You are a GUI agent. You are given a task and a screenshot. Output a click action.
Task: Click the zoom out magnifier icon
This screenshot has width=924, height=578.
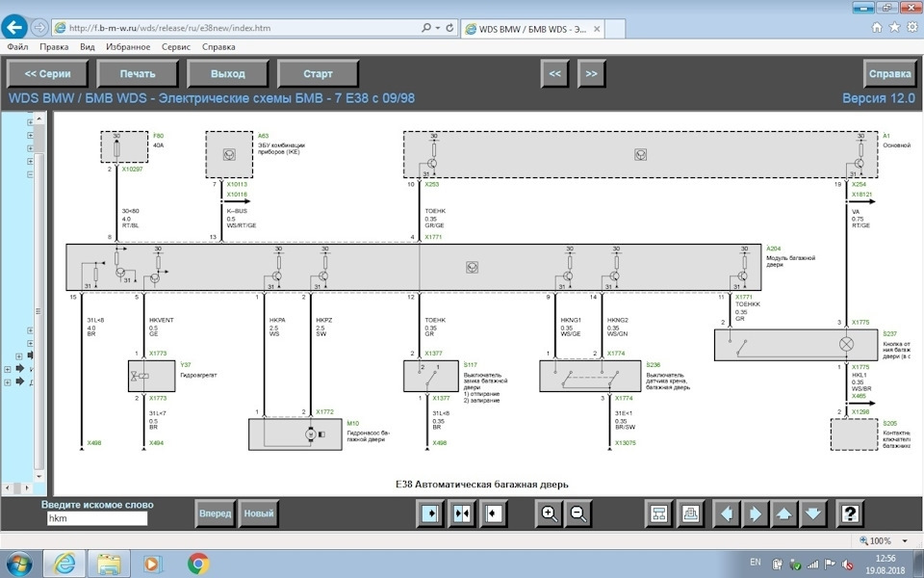pos(578,513)
